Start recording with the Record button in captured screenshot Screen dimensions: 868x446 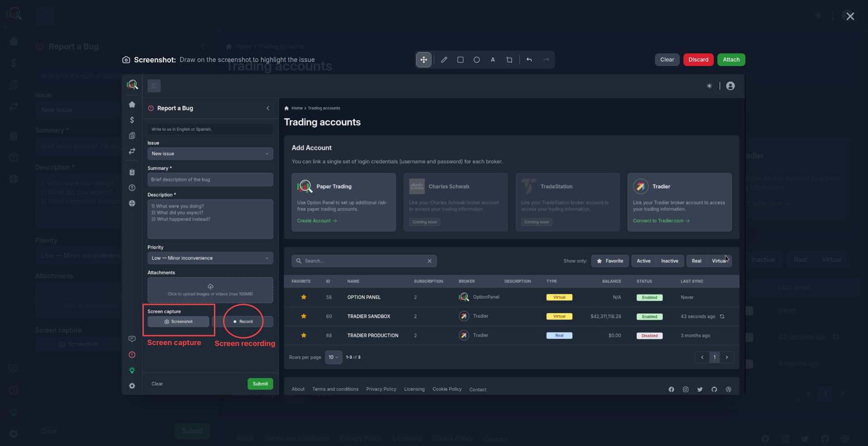click(x=243, y=322)
